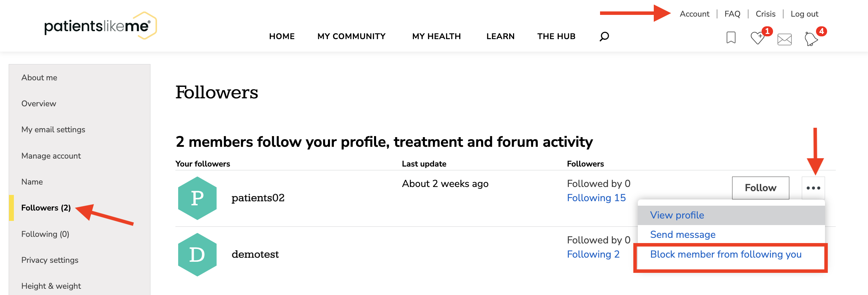Log out of the site

pyautogui.click(x=804, y=14)
